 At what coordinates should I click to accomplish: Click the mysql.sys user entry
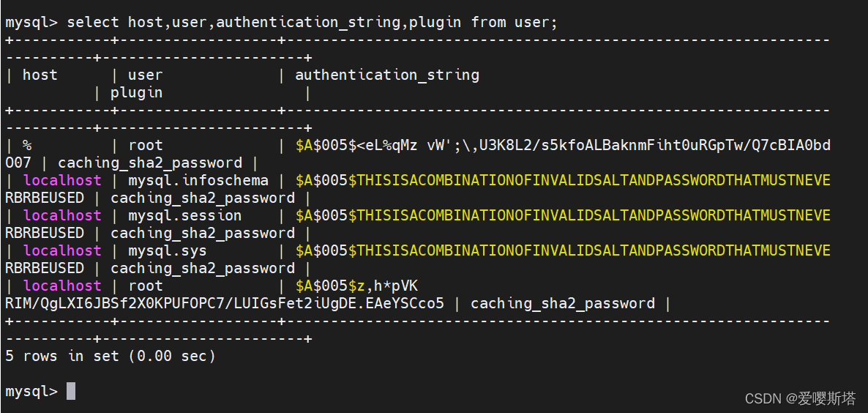(x=168, y=250)
